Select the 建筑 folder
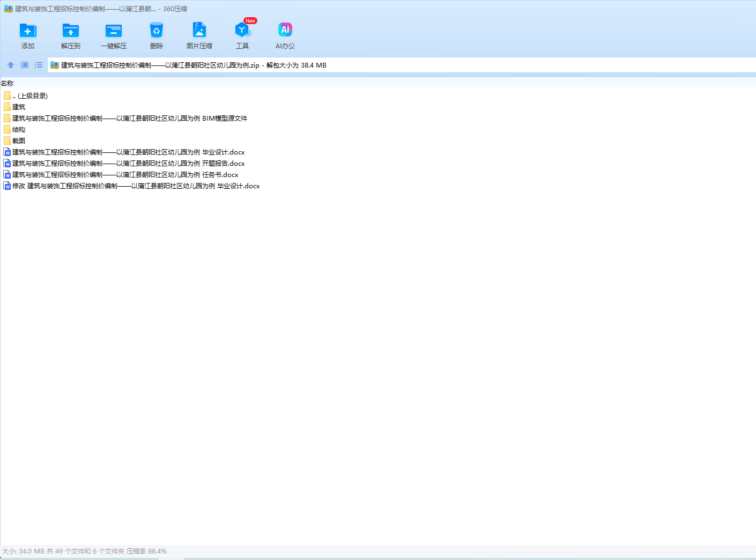 pos(19,107)
